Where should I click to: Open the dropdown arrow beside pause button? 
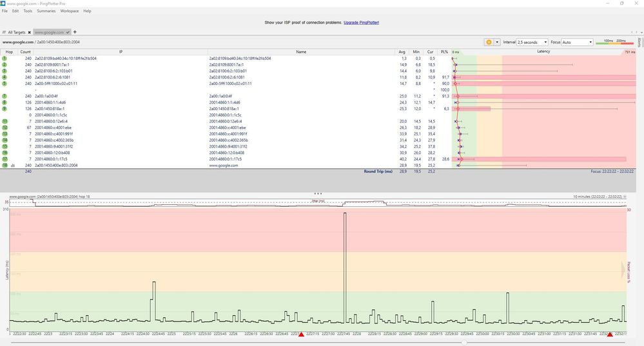coord(497,42)
